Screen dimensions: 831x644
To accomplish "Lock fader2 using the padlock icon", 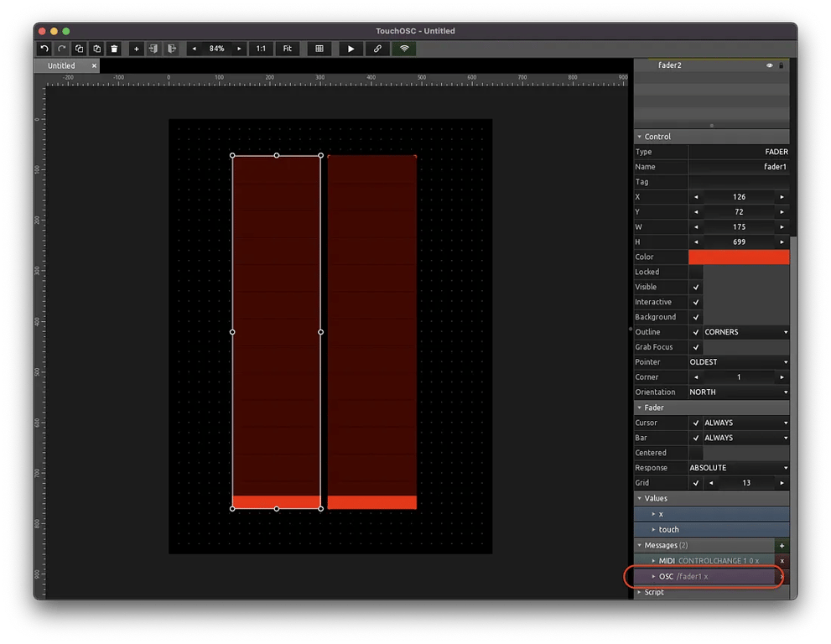I will click(782, 65).
